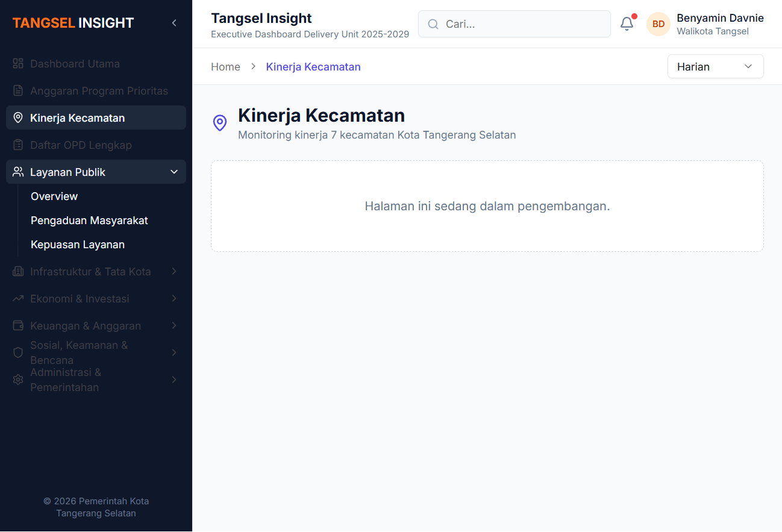782x532 pixels.
Task: Navigate to Home via breadcrumb link
Action: [225, 66]
